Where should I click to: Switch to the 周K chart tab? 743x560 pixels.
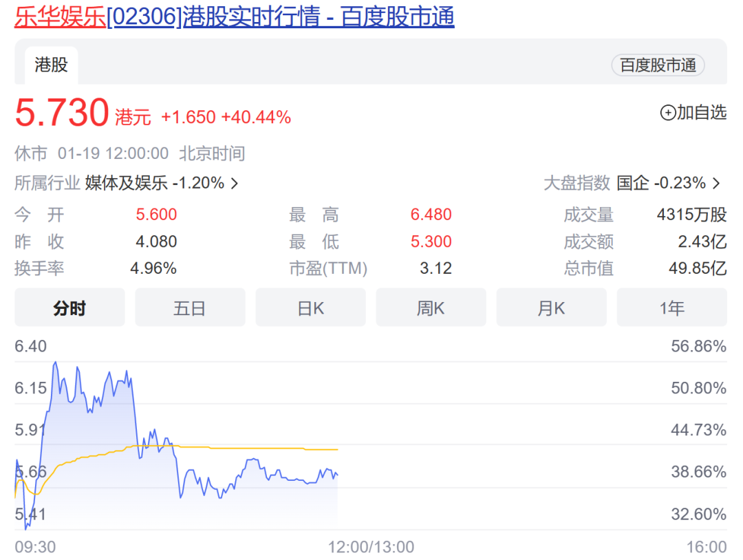tap(431, 308)
